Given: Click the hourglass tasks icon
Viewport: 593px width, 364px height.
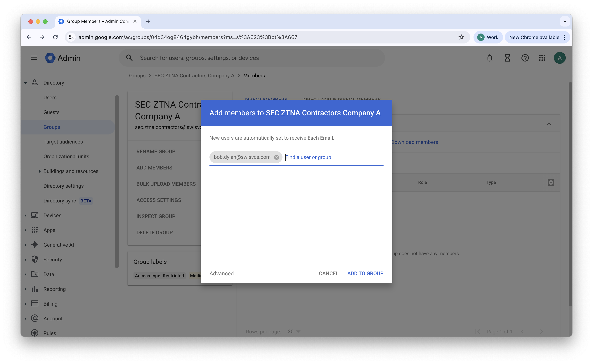Looking at the screenshot, I should [507, 58].
